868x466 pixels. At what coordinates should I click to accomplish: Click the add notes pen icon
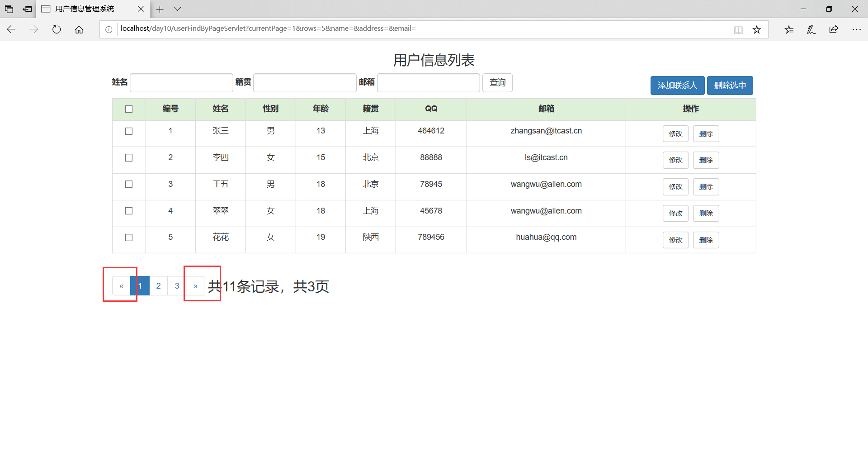click(x=811, y=29)
